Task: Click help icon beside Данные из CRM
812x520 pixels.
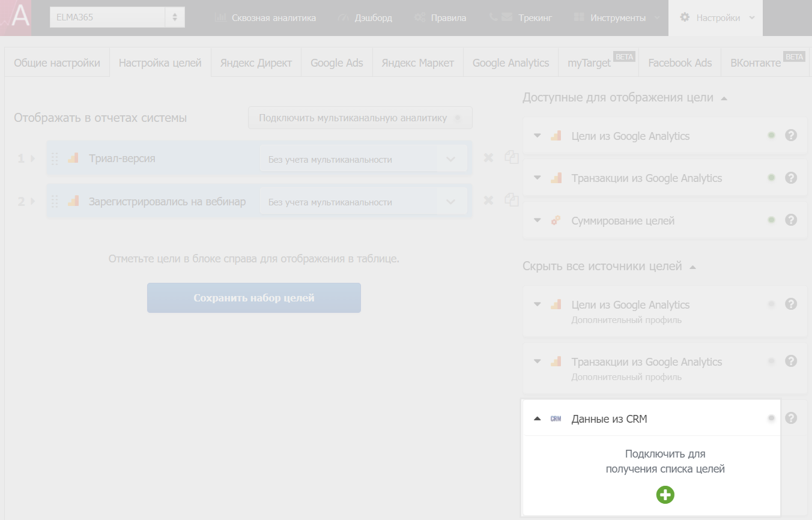Action: [791, 418]
